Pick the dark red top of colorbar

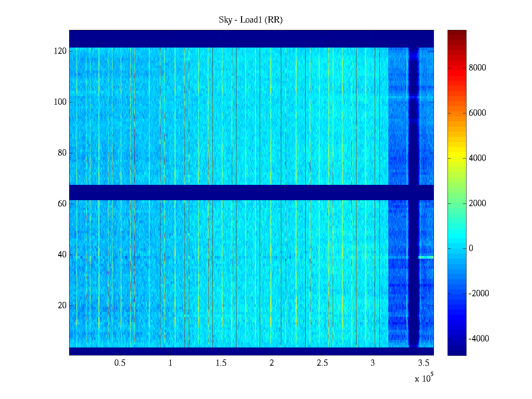457,33
